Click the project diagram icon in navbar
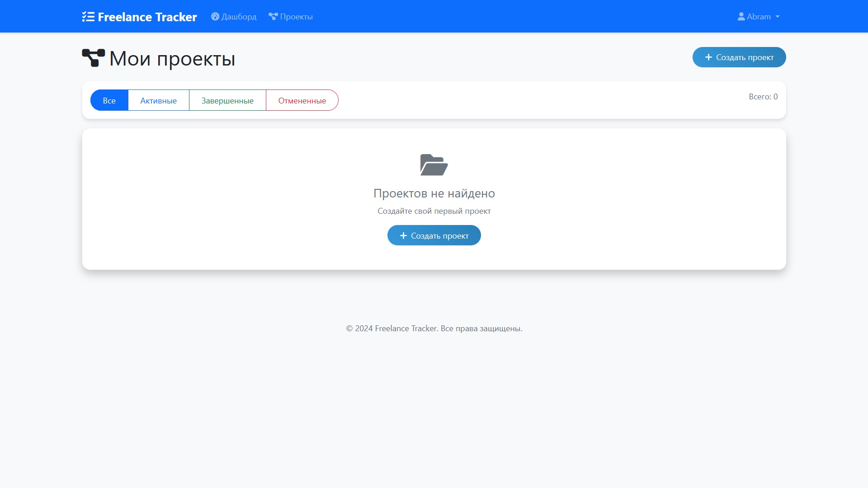 (273, 17)
